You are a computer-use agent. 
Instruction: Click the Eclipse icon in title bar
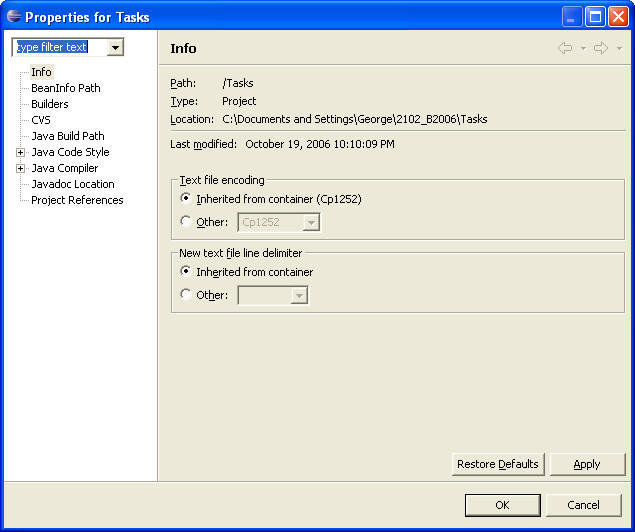[14, 17]
